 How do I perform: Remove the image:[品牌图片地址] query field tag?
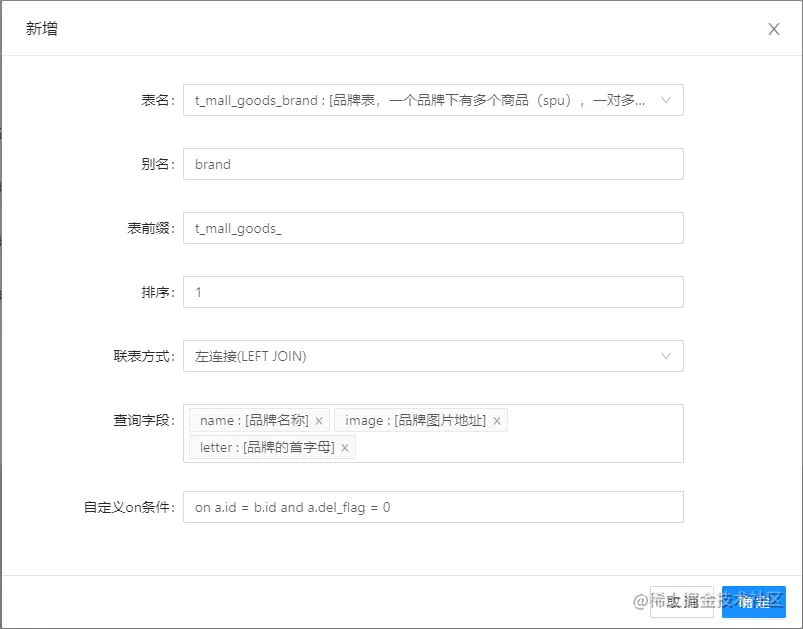point(497,420)
